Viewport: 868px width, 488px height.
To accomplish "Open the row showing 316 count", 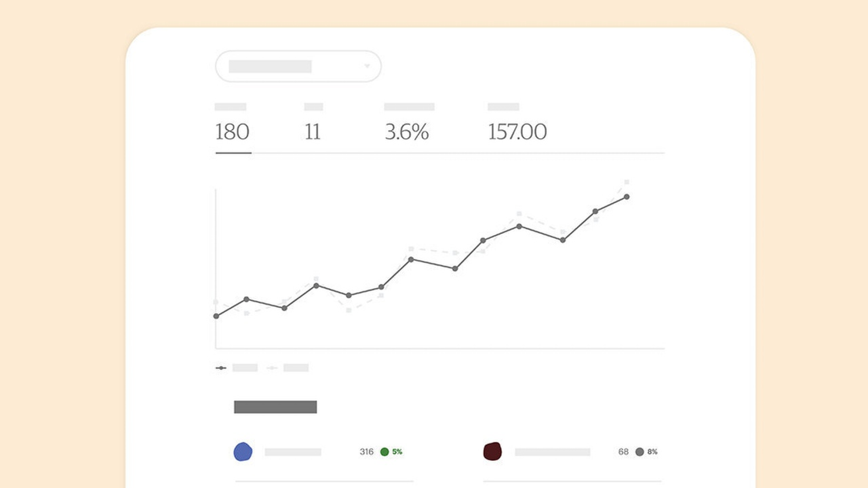I will 324,452.
